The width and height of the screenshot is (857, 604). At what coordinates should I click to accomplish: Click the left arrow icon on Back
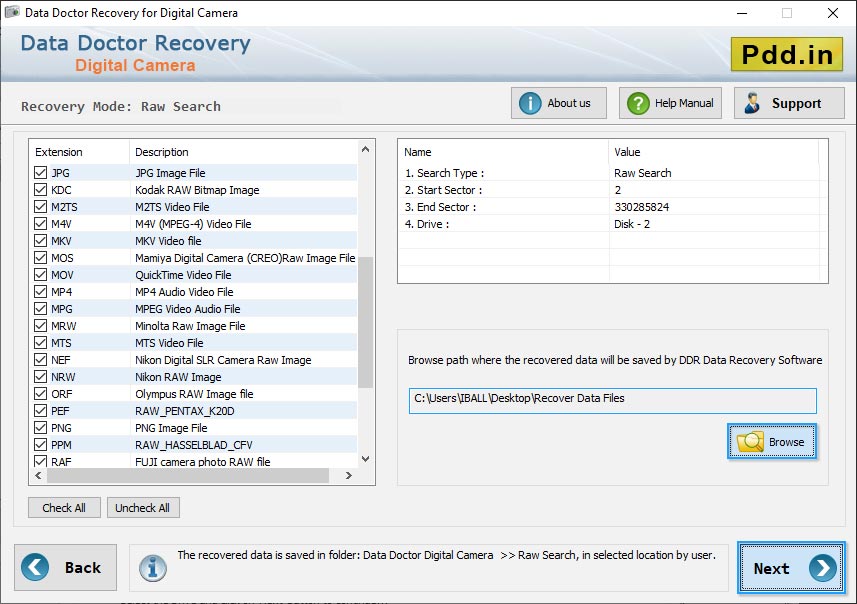point(35,567)
